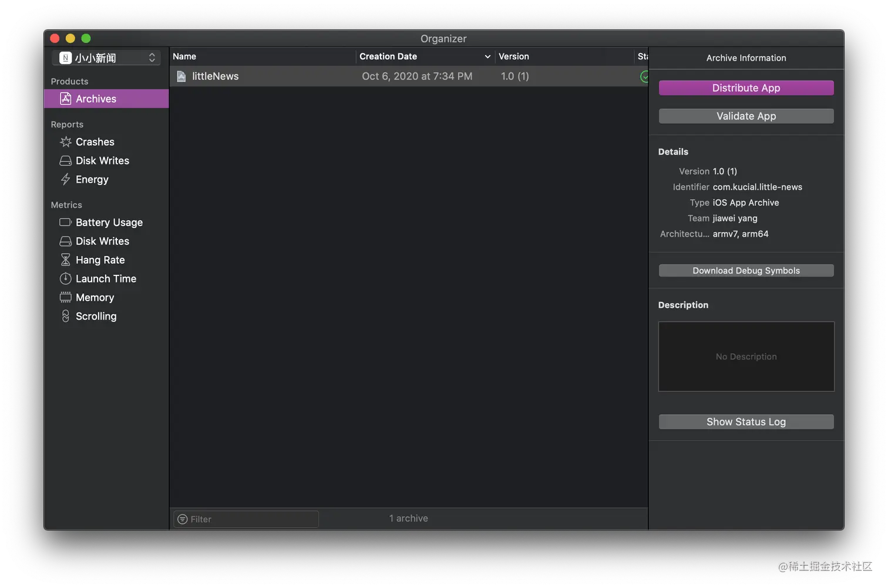Screen dimensions: 888x588
Task: Open Launch Time metrics
Action: click(106, 278)
